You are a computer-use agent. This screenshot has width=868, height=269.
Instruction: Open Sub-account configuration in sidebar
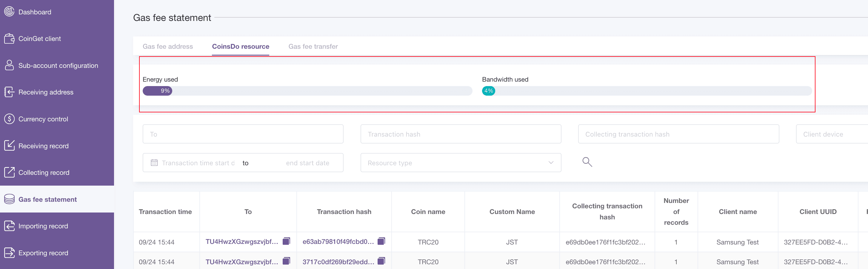(x=58, y=65)
